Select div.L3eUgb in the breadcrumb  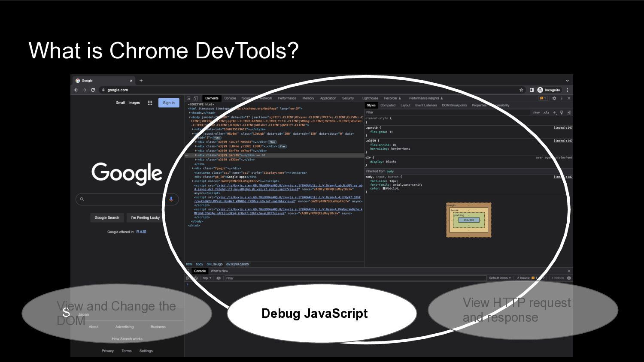tap(214, 264)
